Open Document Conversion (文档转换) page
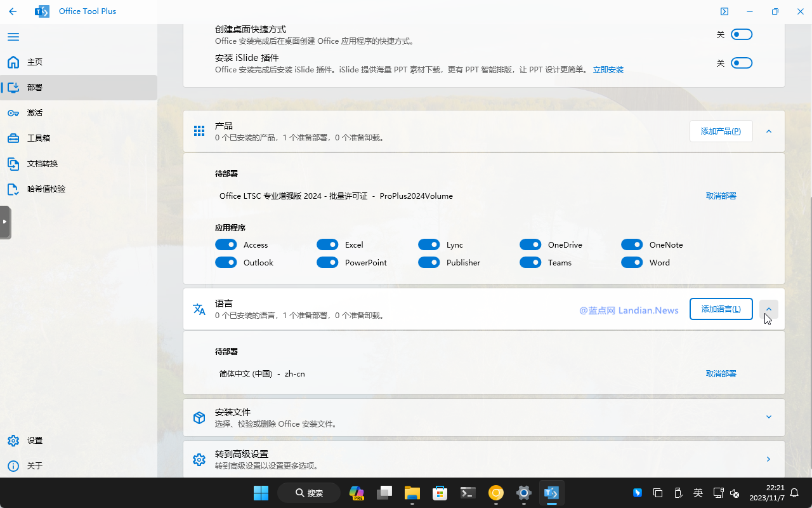 (x=42, y=164)
